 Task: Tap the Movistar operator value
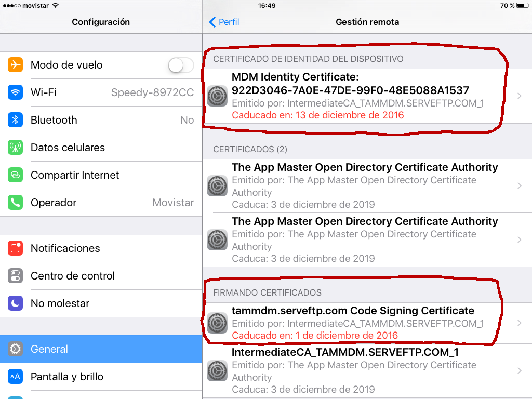[x=173, y=203]
